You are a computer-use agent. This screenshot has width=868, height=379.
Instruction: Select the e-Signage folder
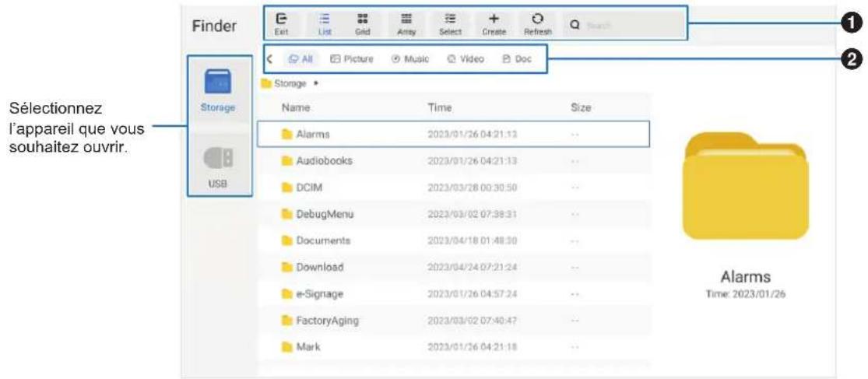point(453,294)
